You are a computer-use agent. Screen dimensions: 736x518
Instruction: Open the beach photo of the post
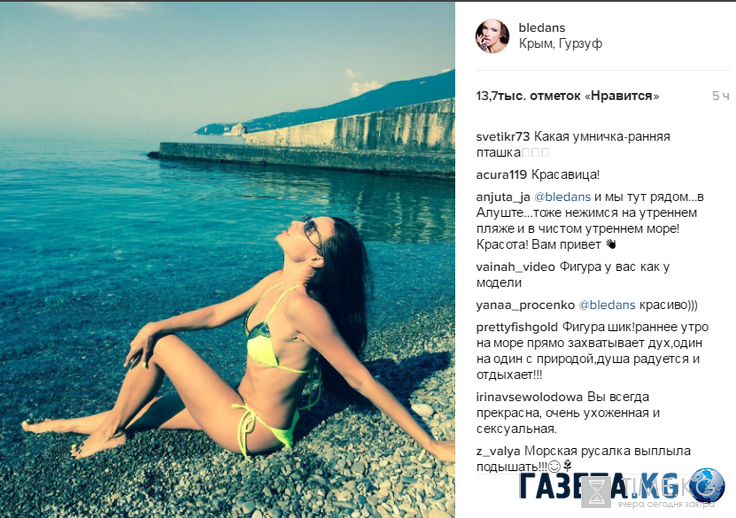click(227, 259)
